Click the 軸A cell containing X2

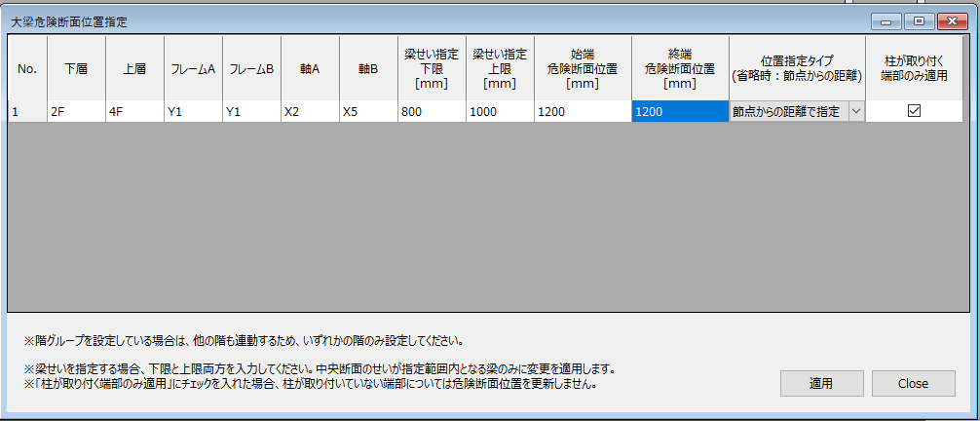(310, 112)
